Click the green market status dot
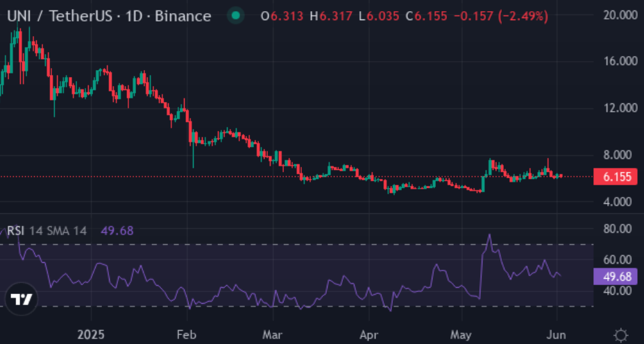 (x=236, y=16)
